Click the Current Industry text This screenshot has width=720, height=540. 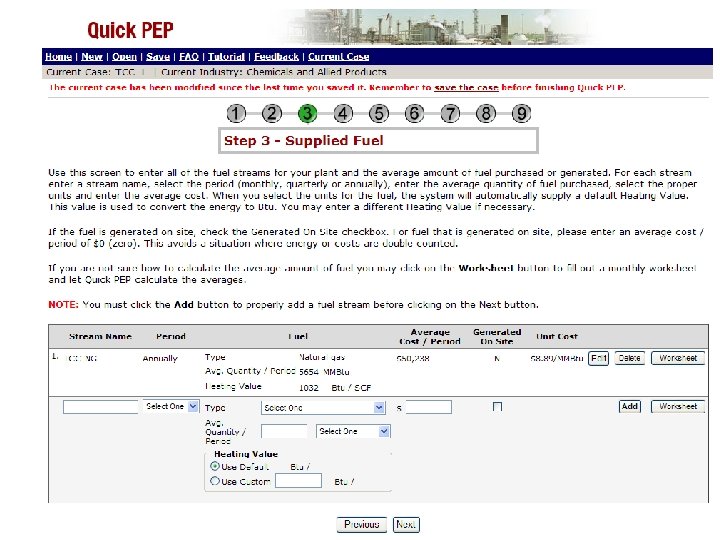pyautogui.click(x=274, y=72)
